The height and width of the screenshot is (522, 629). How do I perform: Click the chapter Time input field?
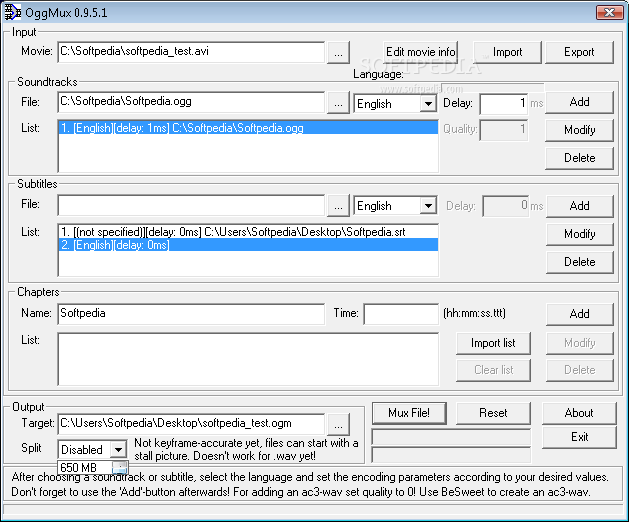pyautogui.click(x=401, y=314)
